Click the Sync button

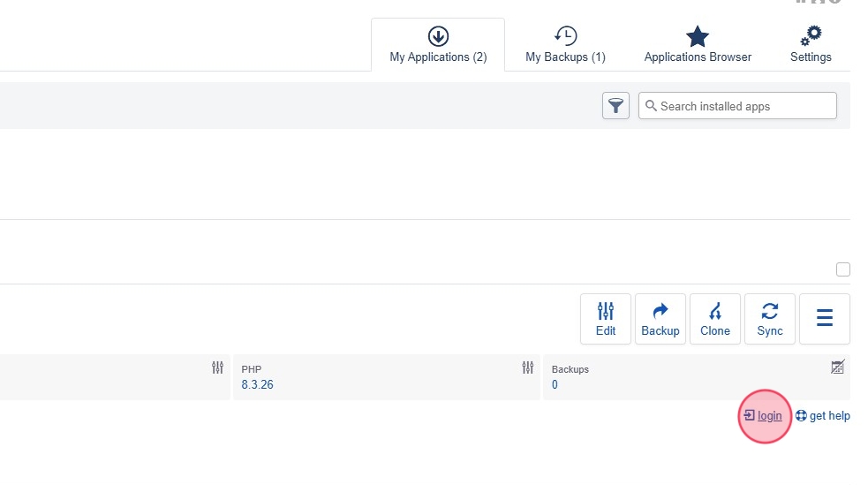tap(770, 319)
